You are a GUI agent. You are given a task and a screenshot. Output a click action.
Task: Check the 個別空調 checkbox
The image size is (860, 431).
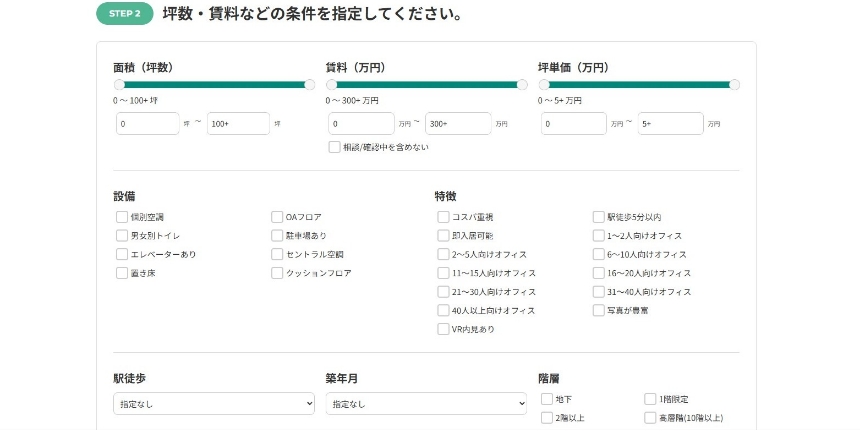click(122, 217)
